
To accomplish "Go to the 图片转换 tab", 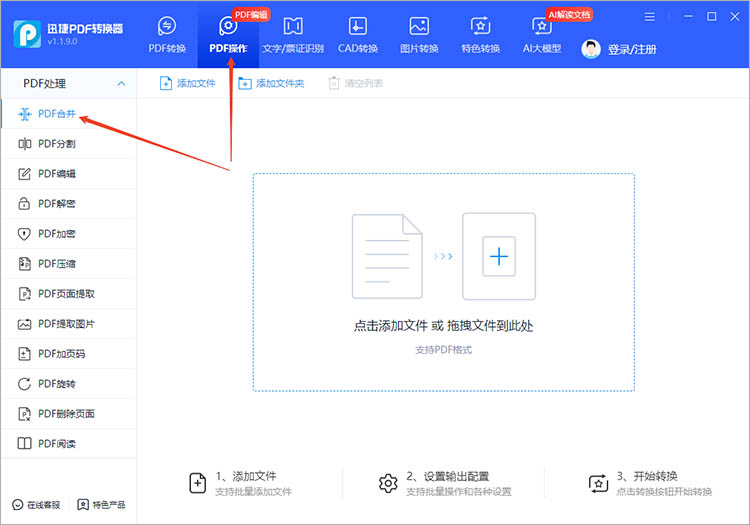I will 419,35.
